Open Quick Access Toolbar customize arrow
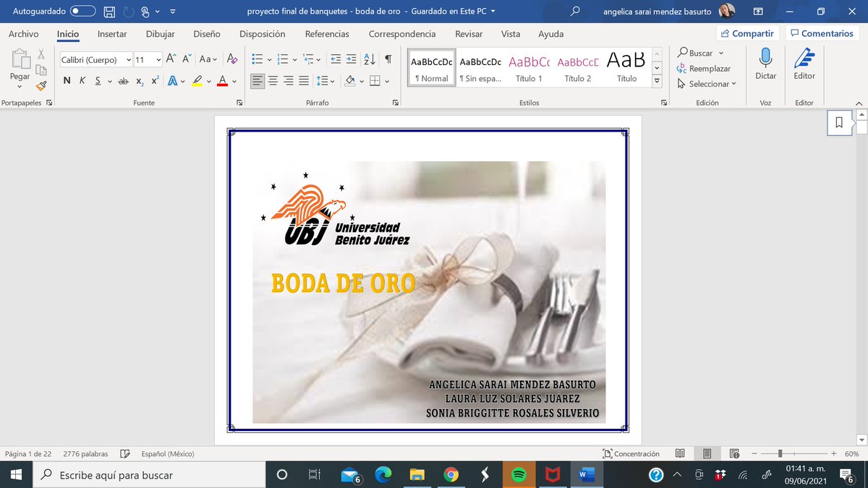868x488 pixels. (172, 12)
